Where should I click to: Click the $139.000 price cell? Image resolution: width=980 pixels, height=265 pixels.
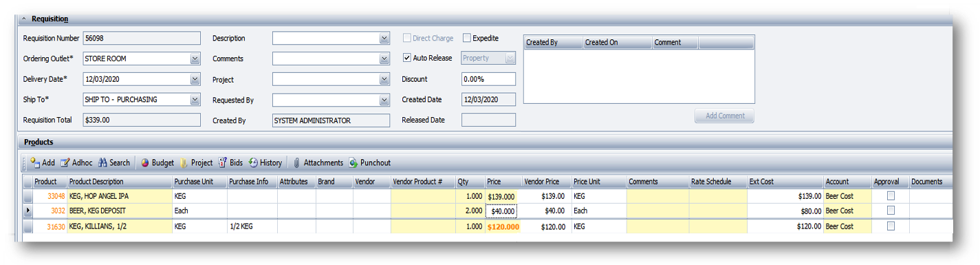(503, 196)
